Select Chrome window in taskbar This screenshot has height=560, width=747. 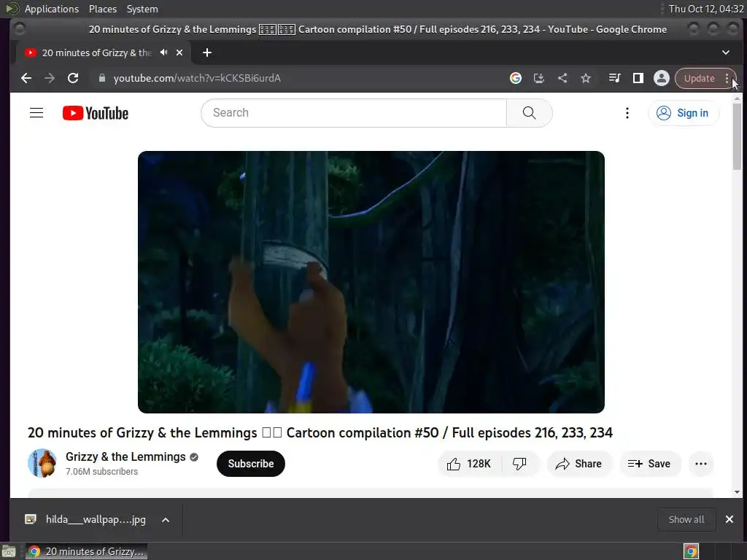pos(86,551)
